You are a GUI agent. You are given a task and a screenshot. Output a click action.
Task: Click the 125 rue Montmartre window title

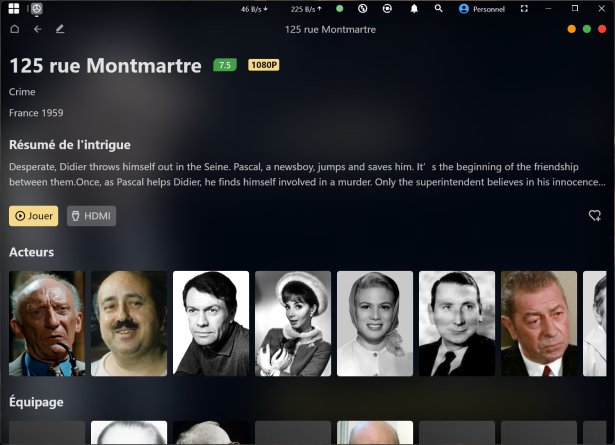click(x=330, y=29)
